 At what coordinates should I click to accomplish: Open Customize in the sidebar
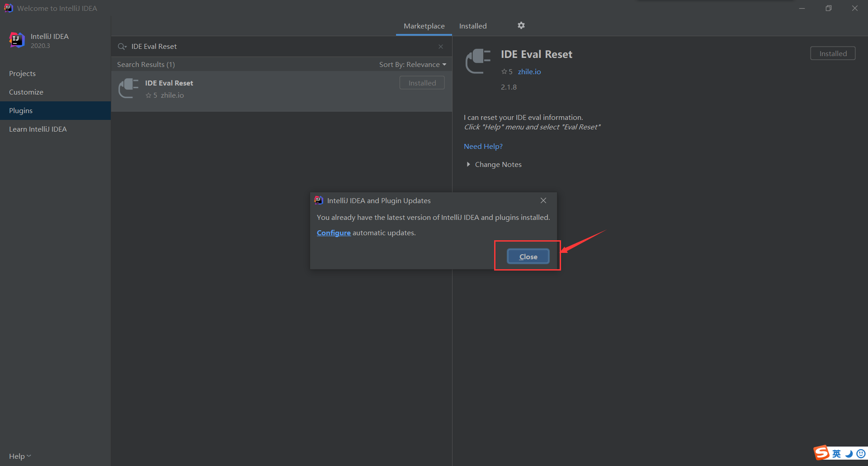55,92
